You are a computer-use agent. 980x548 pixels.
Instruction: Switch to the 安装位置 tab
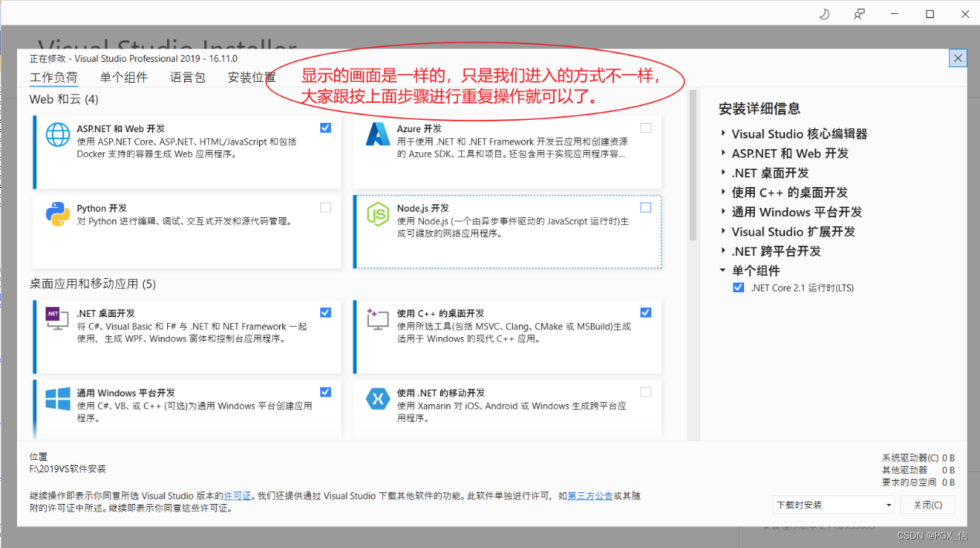[x=251, y=77]
